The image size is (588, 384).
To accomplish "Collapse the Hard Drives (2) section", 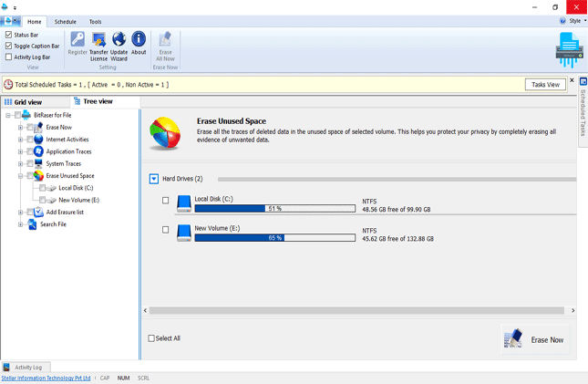I will tap(154, 179).
